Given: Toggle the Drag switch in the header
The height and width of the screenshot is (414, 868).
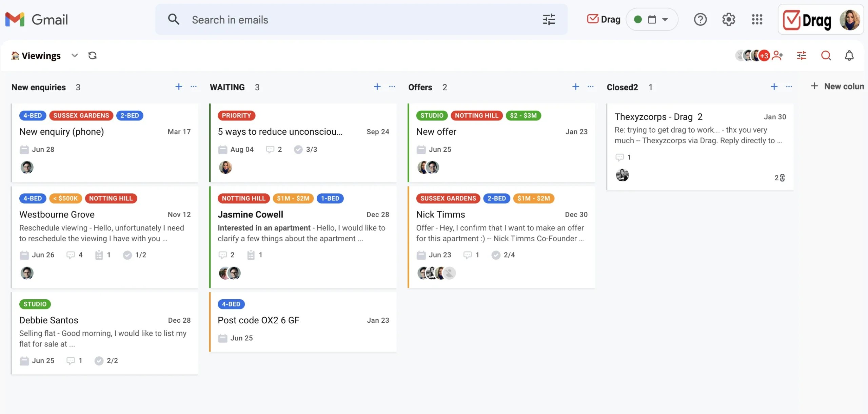Looking at the screenshot, I should (604, 19).
